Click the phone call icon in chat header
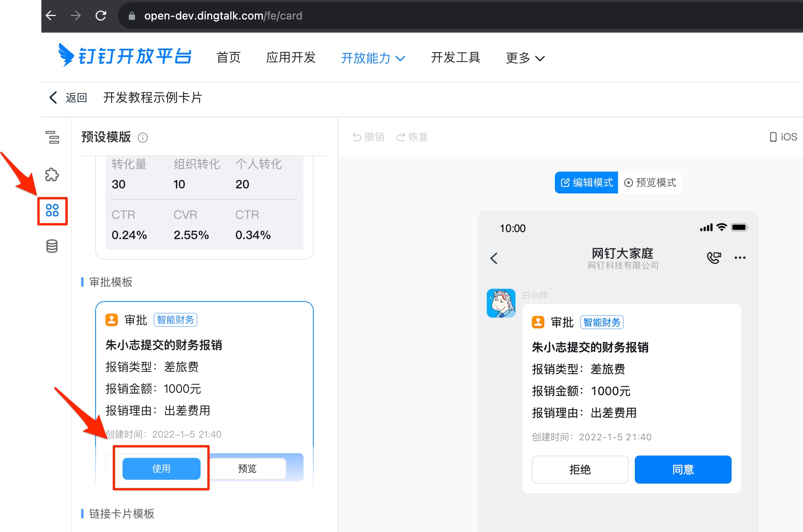The image size is (803, 532). (x=714, y=257)
